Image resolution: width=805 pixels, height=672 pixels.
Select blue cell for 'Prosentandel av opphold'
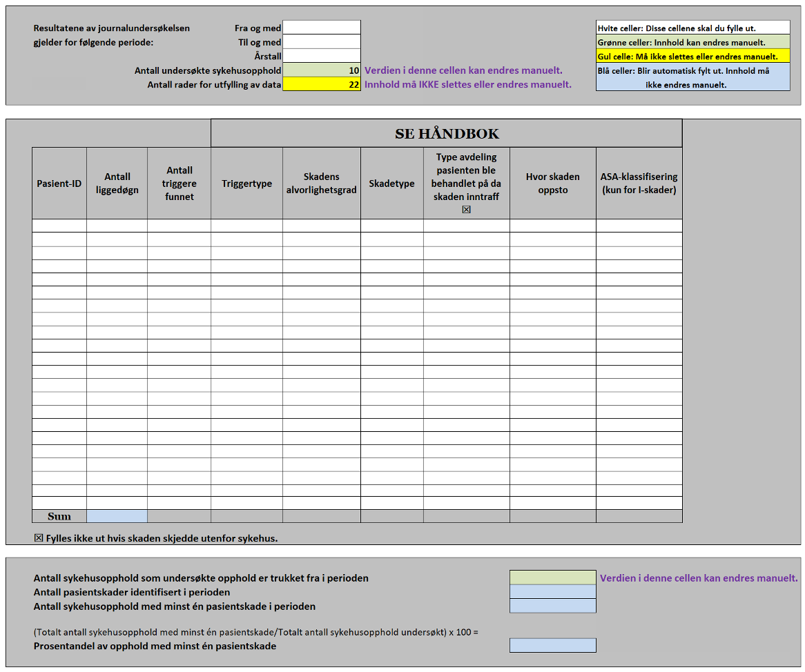pyautogui.click(x=552, y=646)
